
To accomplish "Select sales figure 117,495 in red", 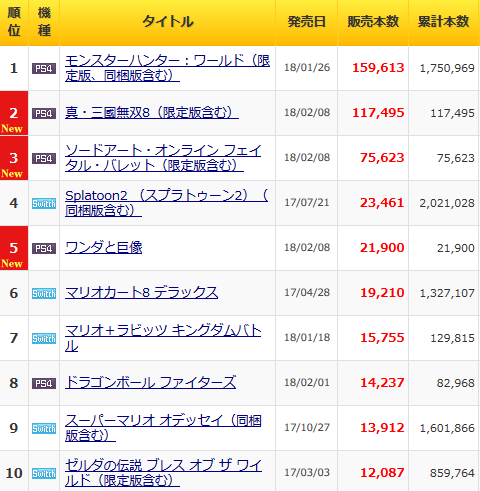I will pyautogui.click(x=378, y=113).
